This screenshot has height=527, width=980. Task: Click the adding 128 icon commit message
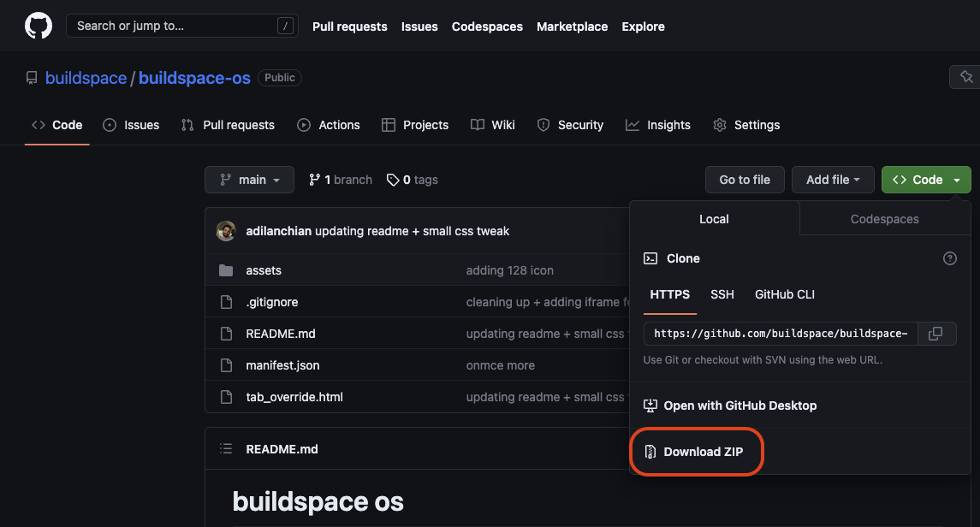pos(510,270)
